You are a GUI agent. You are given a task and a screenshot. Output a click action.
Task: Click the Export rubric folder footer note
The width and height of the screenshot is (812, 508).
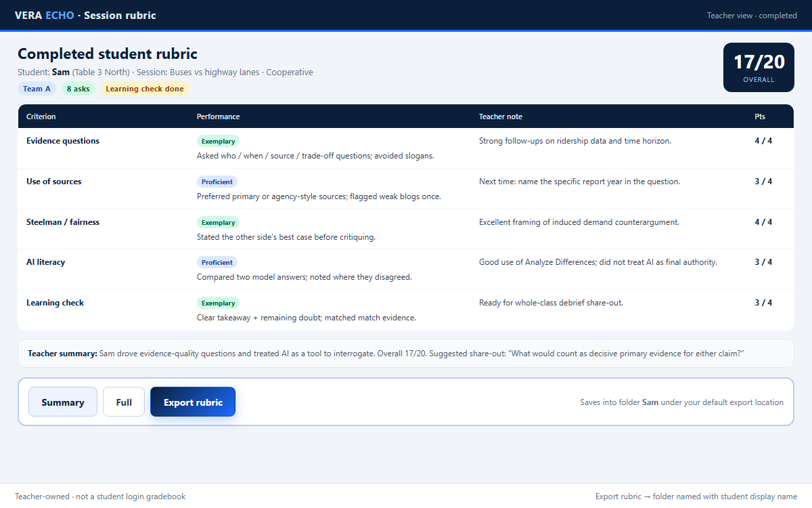pyautogui.click(x=696, y=496)
